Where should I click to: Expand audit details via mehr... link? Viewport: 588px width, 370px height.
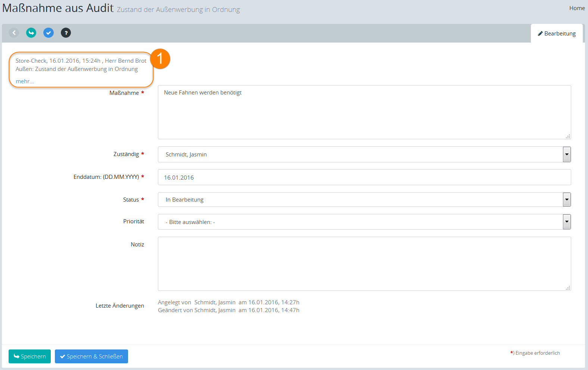point(25,81)
